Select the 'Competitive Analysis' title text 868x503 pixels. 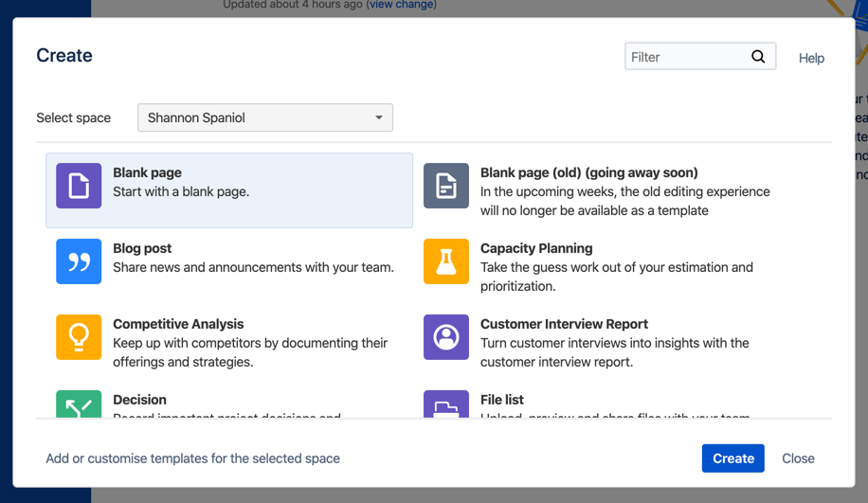click(178, 324)
